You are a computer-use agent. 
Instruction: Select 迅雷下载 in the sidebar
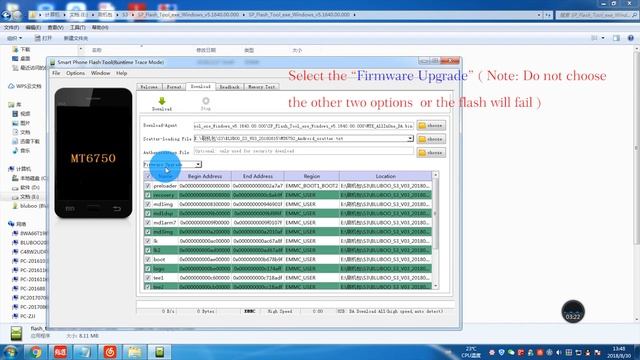(x=26, y=141)
